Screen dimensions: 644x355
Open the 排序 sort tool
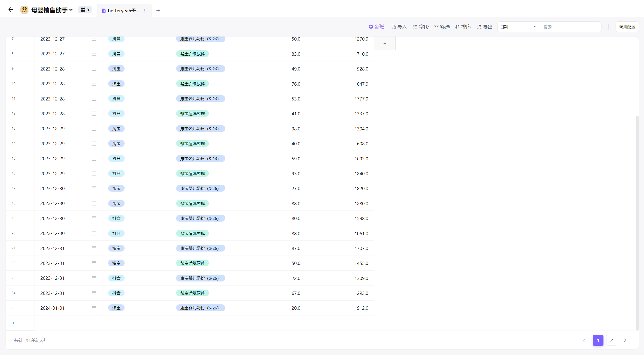(x=463, y=27)
